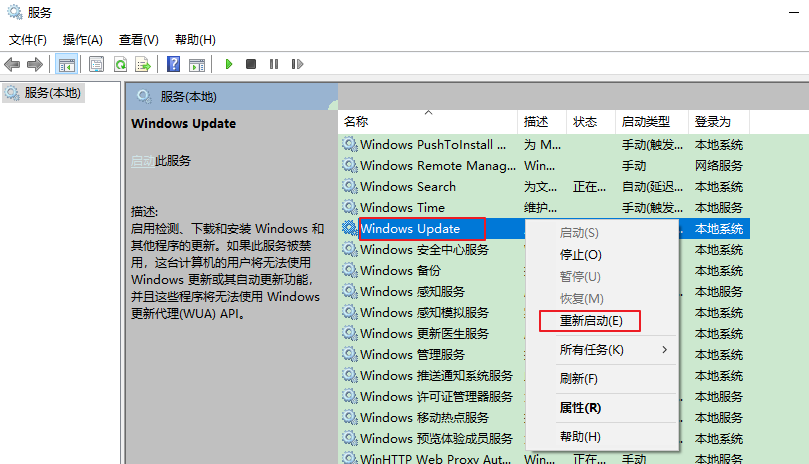Image resolution: width=809 pixels, height=464 pixels.
Task: Click gear icon of Windows Time row
Action: 350,207
